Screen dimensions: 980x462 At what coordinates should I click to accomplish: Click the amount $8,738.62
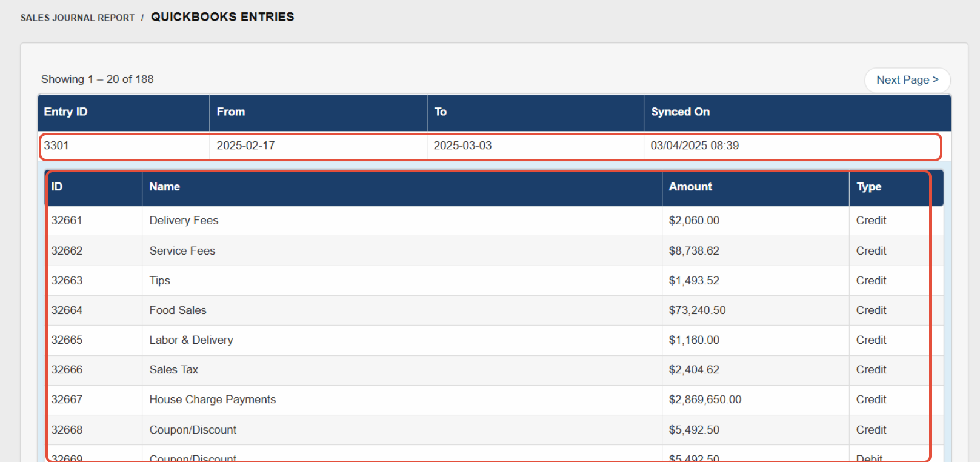pos(694,251)
